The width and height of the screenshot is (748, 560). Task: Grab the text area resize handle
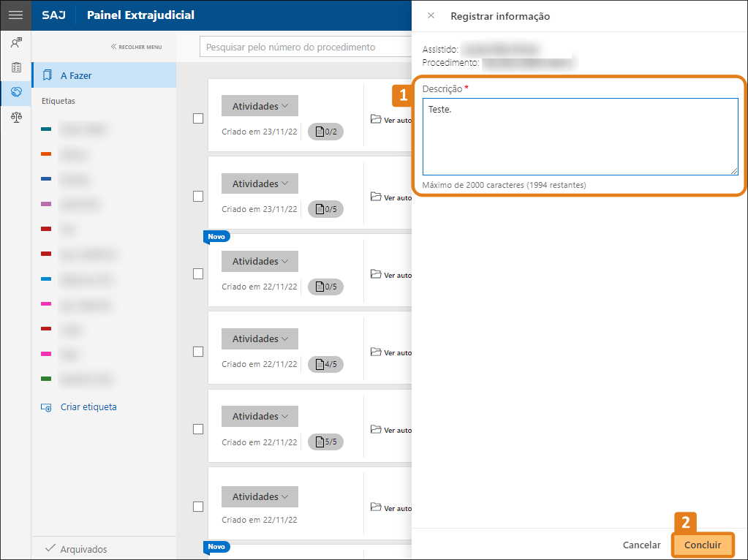point(734,171)
